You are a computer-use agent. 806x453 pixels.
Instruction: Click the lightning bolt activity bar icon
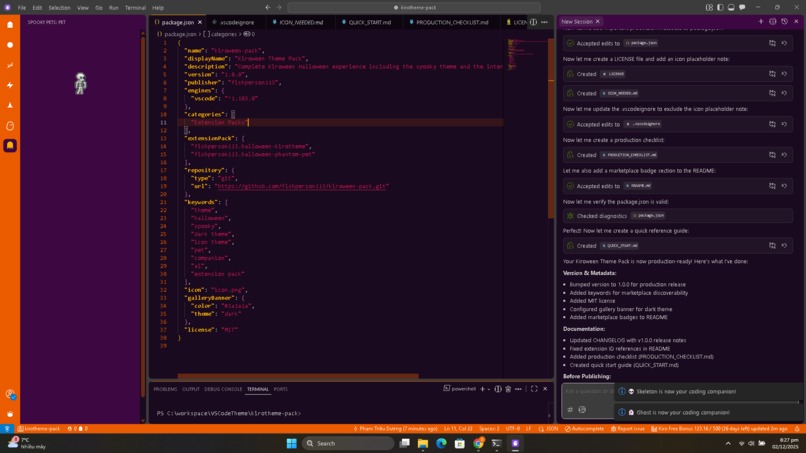[10, 85]
